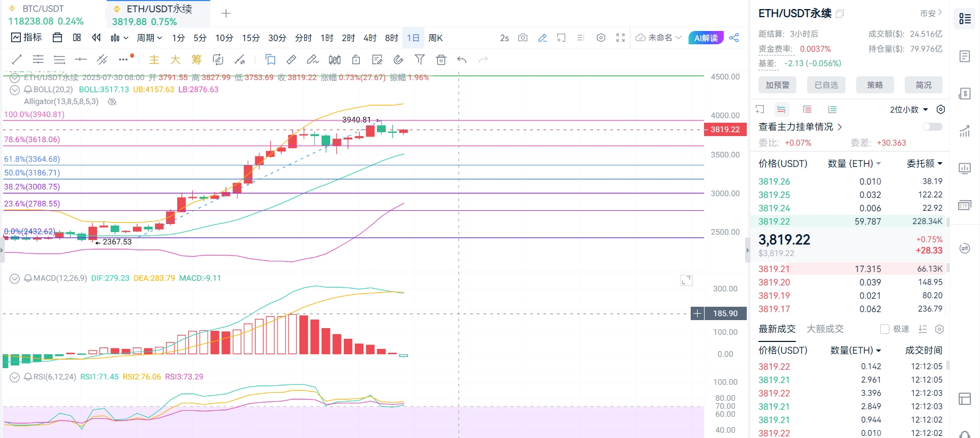The image size is (980, 438).
Task: Open the 查看主力挂单情况 link
Action: (800, 126)
